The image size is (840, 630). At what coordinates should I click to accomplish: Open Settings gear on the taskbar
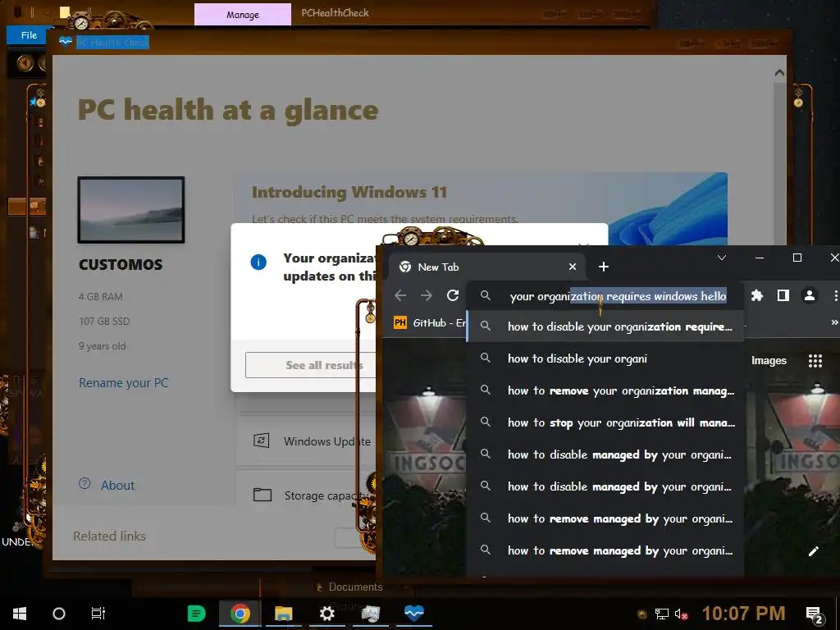[x=326, y=614]
